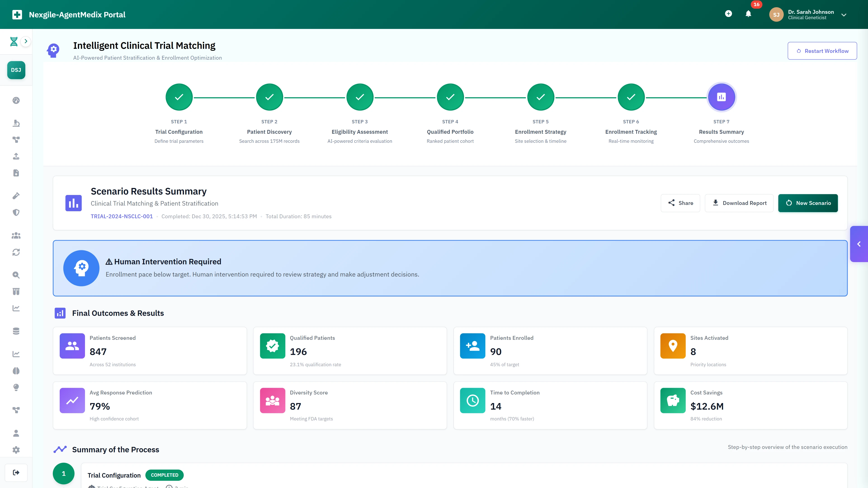
Task: Open Dr. Sarah Johnson's profile dropdown
Action: (x=844, y=14)
